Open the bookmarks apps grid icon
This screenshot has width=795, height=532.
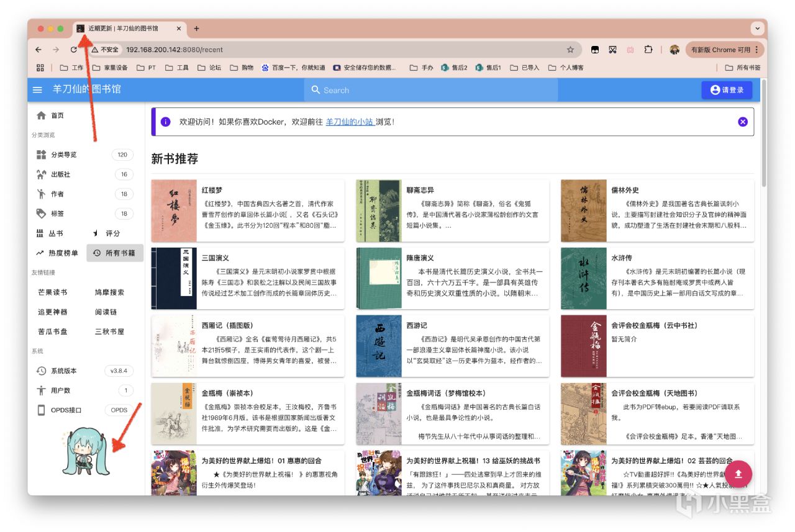click(40, 68)
